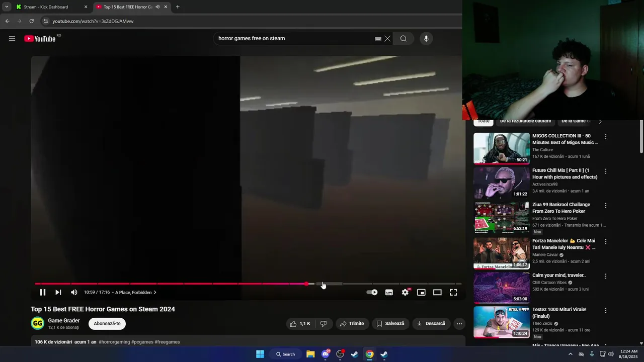Viewport: 644px width, 362px height.
Task: Enter full screen mode
Action: coord(453,292)
